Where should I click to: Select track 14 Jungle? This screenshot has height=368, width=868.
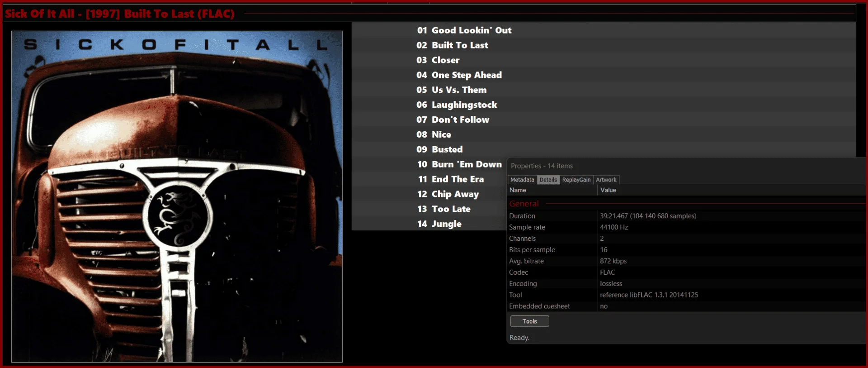click(x=439, y=224)
